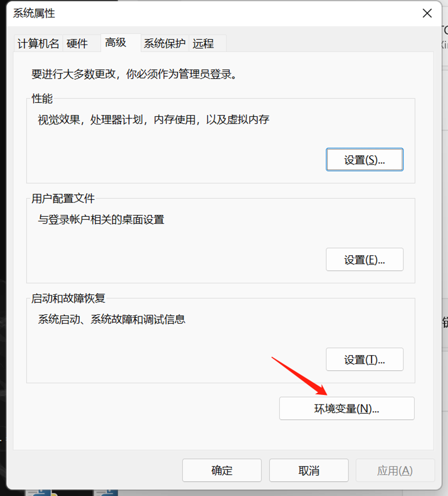The width and height of the screenshot is (448, 496).
Task: Switch to the 计算机名 tab
Action: click(38, 43)
